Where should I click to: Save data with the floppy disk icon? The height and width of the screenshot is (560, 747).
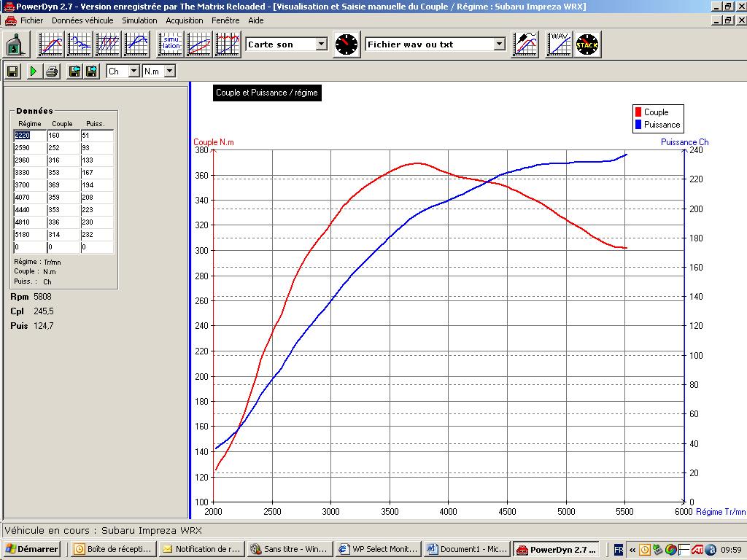pyautogui.click(x=13, y=71)
